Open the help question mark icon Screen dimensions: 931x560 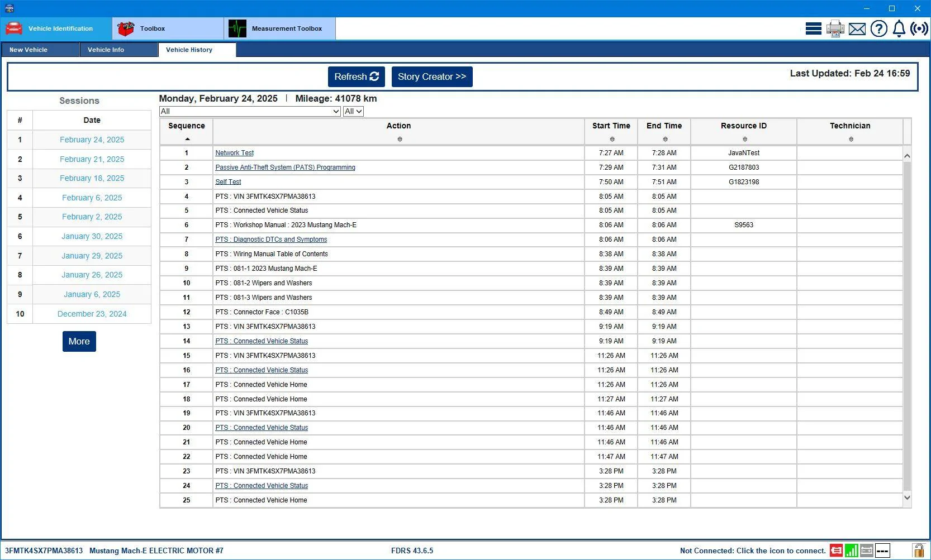878,28
